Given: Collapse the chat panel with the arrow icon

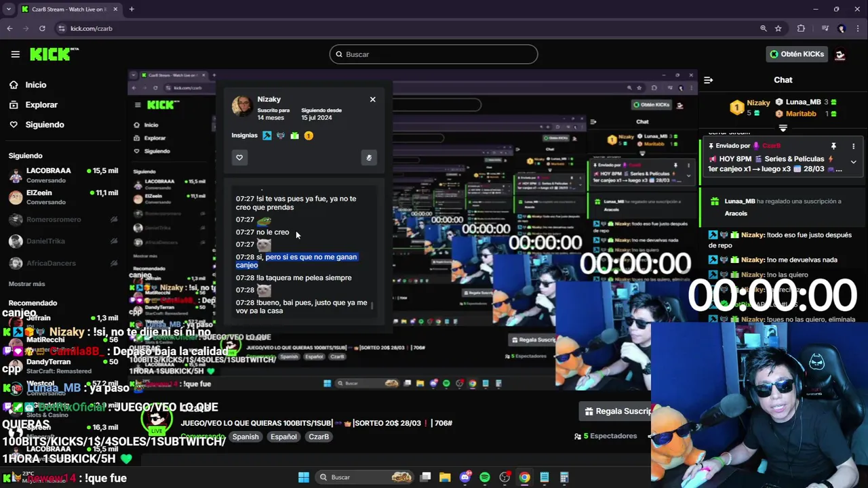Looking at the screenshot, I should pyautogui.click(x=708, y=80).
